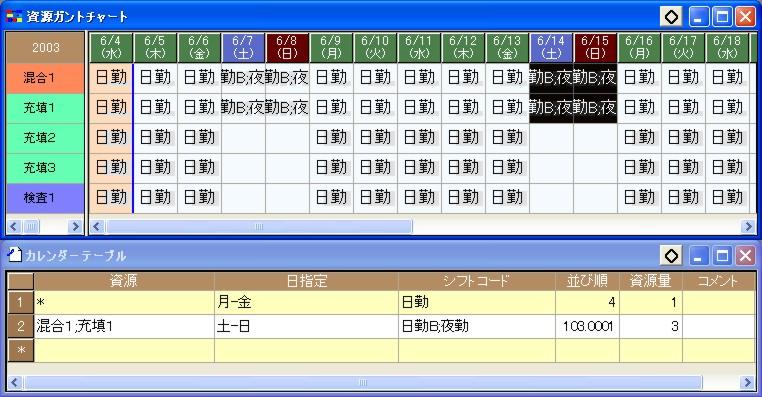Click right arrow of Gantt chart scrollbar
The height and width of the screenshot is (397, 762).
click(x=748, y=226)
